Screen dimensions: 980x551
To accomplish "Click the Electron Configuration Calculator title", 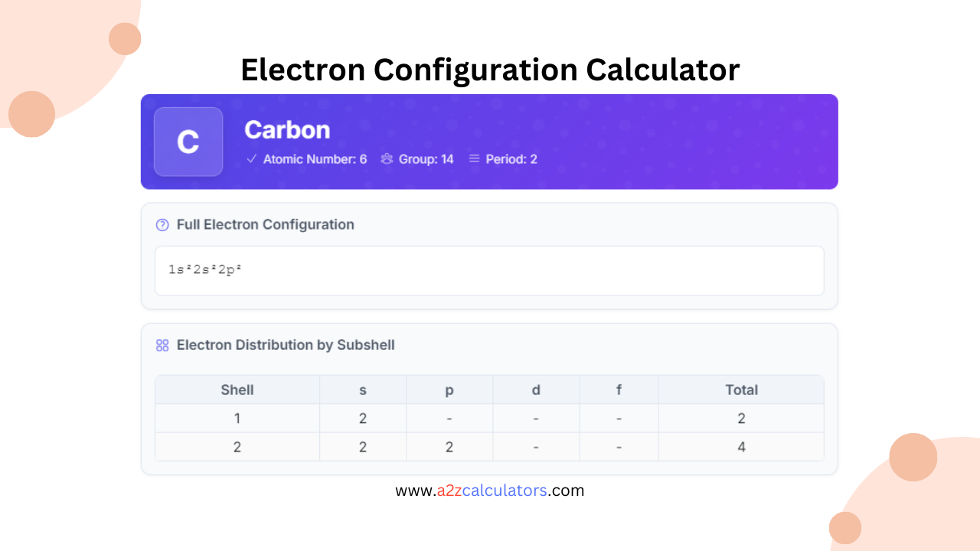I will (x=490, y=70).
